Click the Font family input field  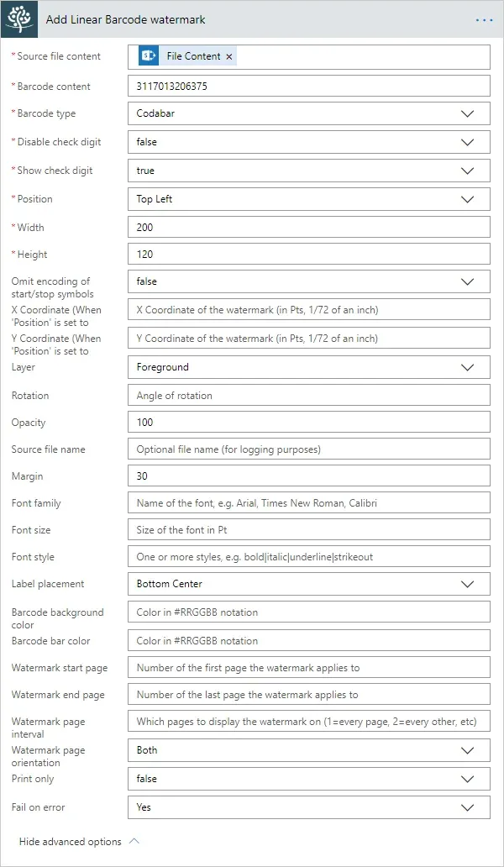pyautogui.click(x=309, y=503)
